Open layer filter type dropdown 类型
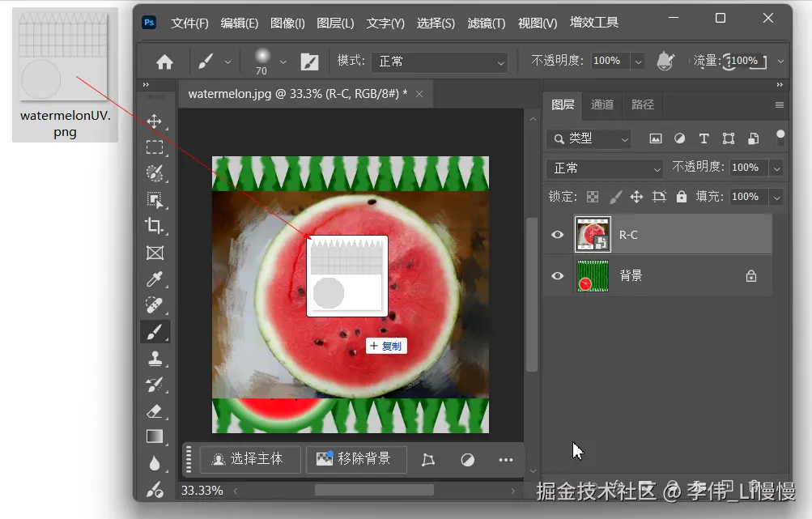Viewport: 812px width, 519px height. tap(589, 138)
